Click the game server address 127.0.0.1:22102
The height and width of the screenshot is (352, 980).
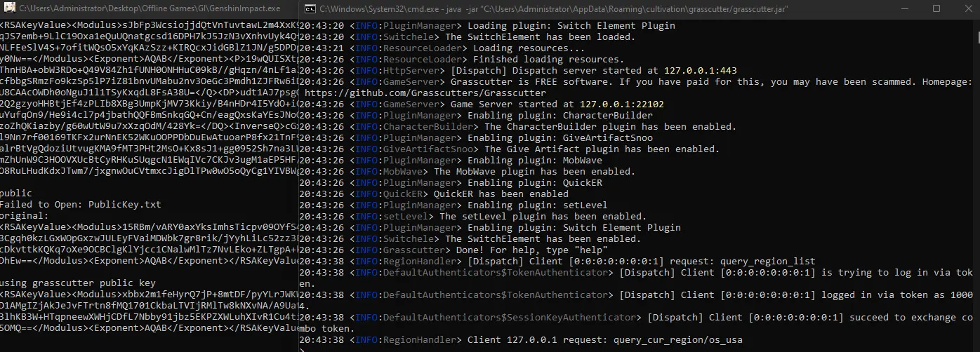coord(621,104)
